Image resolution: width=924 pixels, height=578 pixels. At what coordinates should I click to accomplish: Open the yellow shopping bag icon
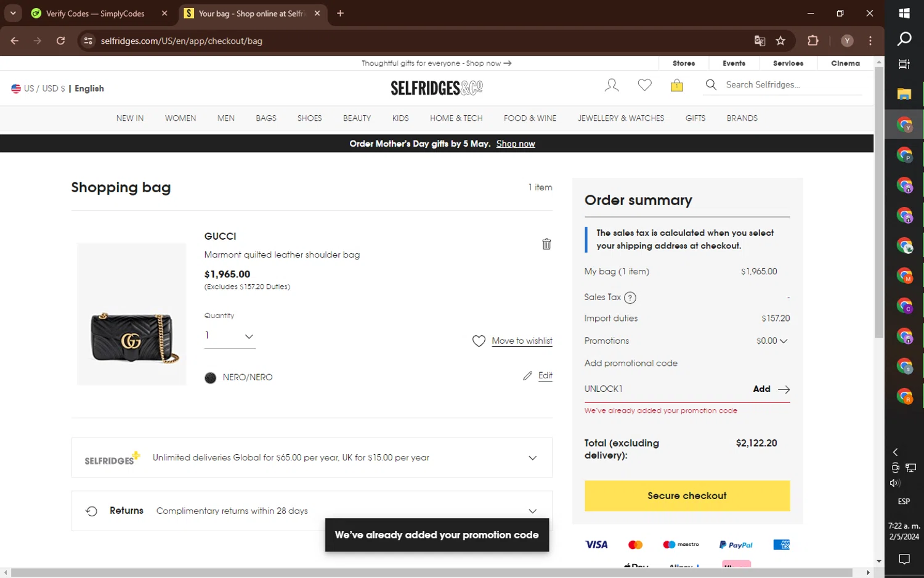pos(677,85)
